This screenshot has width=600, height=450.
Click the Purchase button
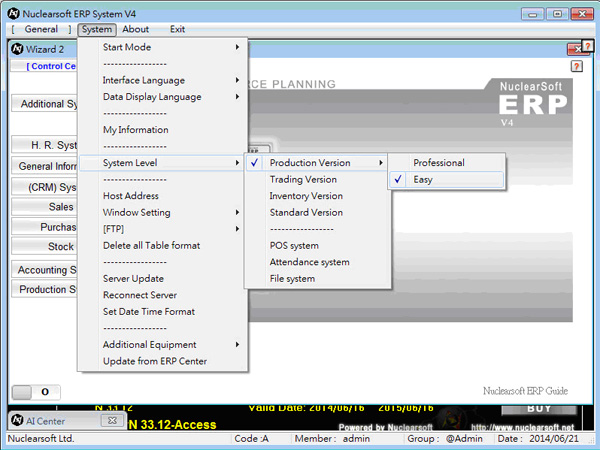point(44,227)
